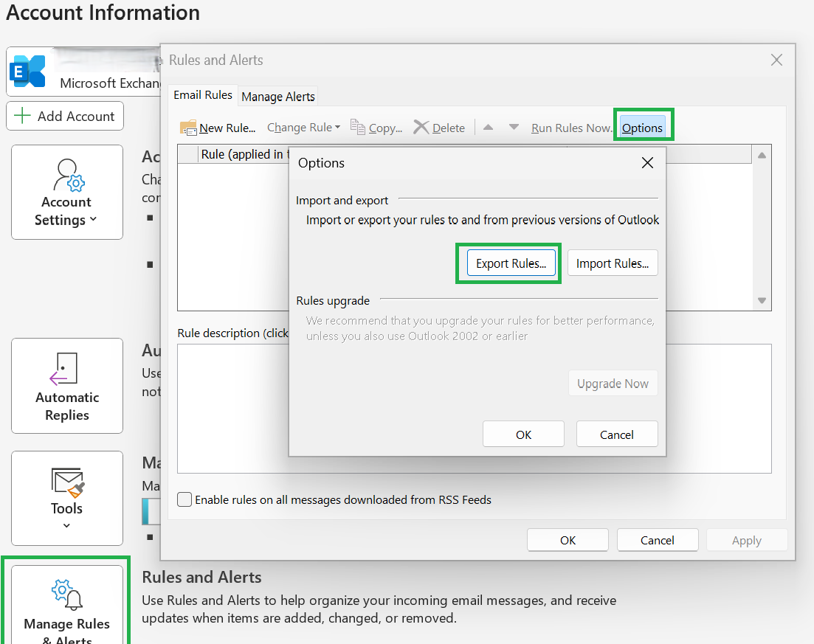Click the Copy rule icon

click(358, 127)
